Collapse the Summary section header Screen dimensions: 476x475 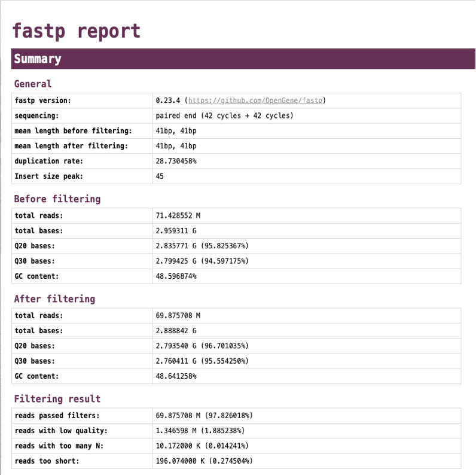[243, 59]
